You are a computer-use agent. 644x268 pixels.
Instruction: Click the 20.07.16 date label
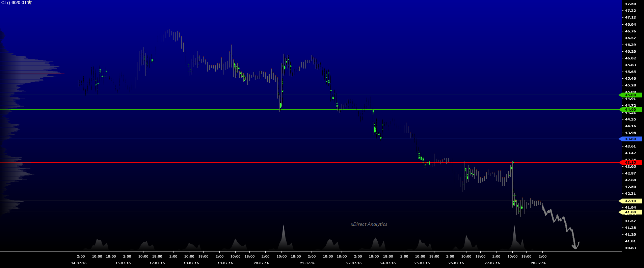coord(261,263)
